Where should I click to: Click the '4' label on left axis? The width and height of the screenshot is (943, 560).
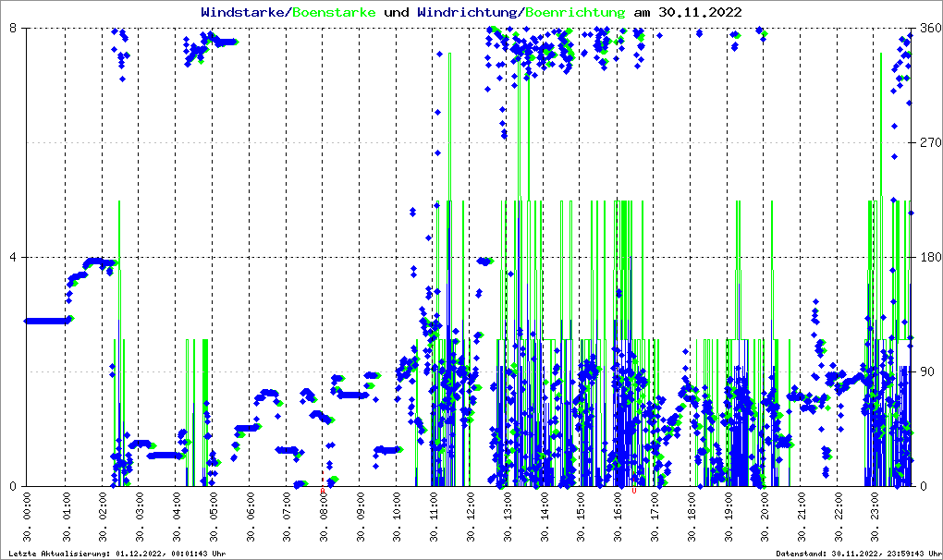click(x=14, y=257)
